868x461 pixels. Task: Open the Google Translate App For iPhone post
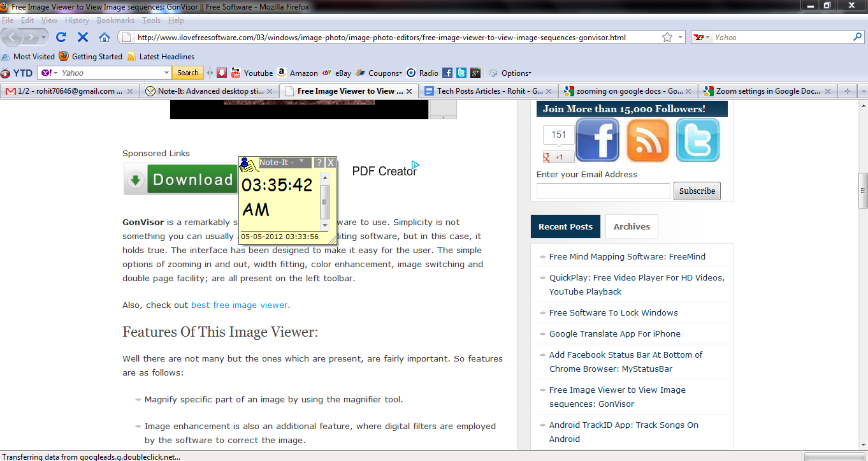615,333
